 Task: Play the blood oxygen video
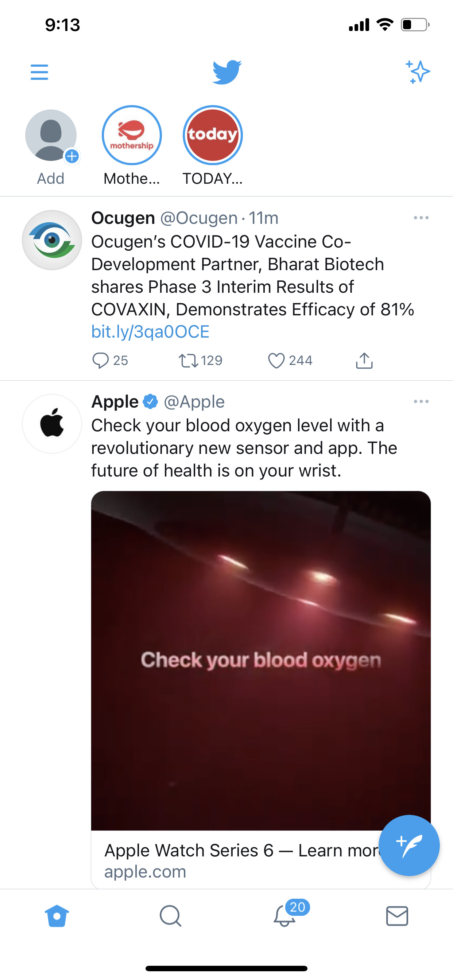click(x=261, y=660)
